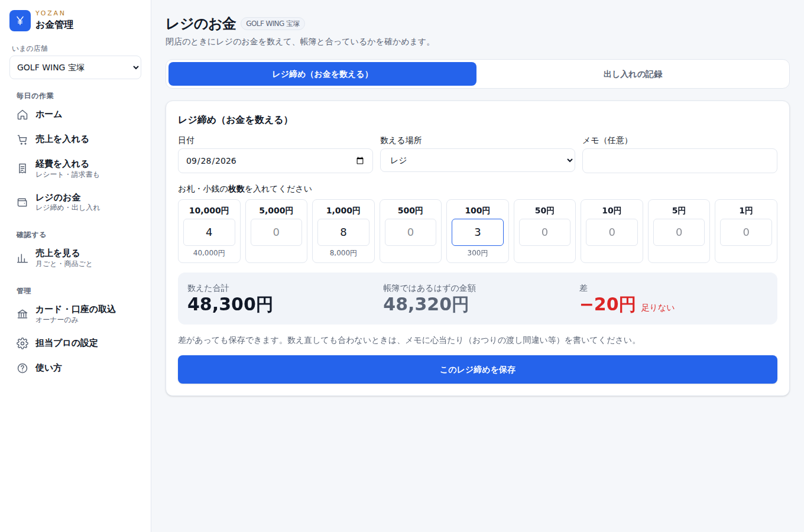The height and width of the screenshot is (532, 804).
Task: Click the メモ（任意）text field
Action: point(680,161)
